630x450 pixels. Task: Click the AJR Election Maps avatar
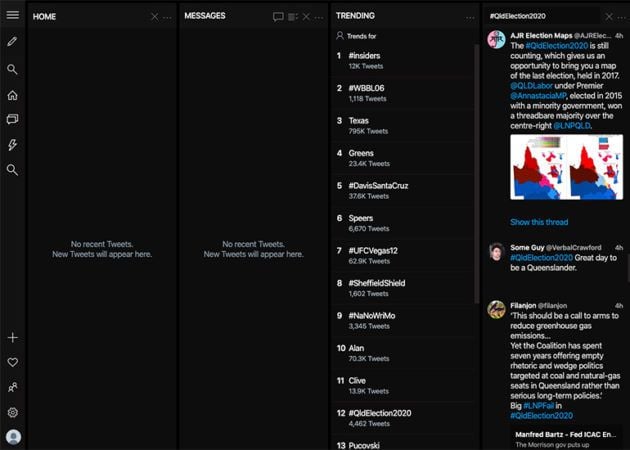click(x=496, y=39)
